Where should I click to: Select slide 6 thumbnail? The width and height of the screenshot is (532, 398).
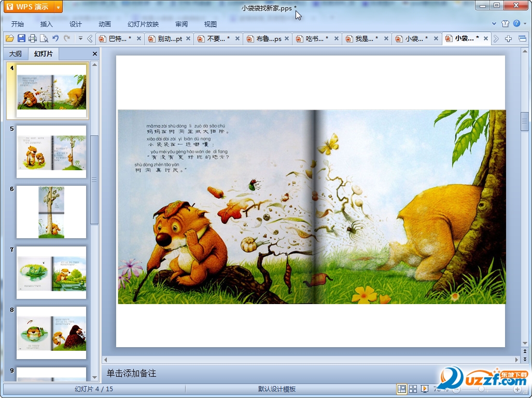tap(51, 212)
